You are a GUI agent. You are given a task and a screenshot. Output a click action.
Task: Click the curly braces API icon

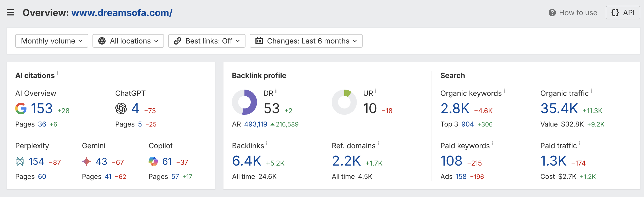[x=615, y=13]
